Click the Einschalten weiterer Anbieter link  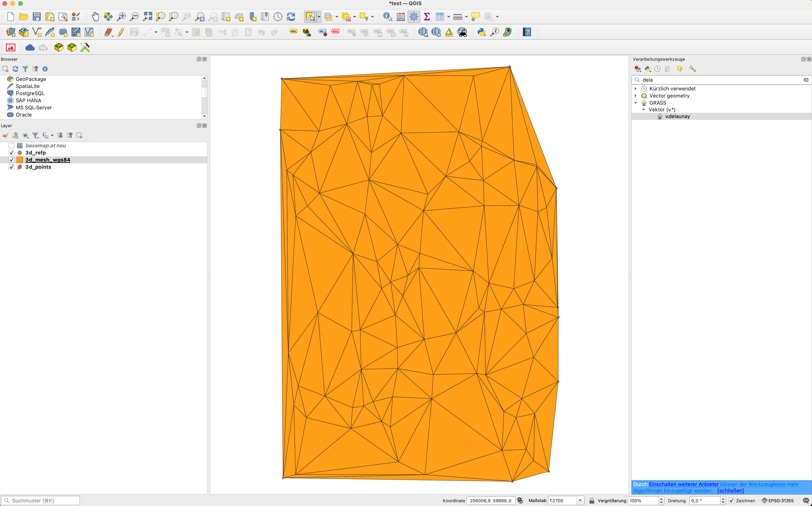coord(684,484)
